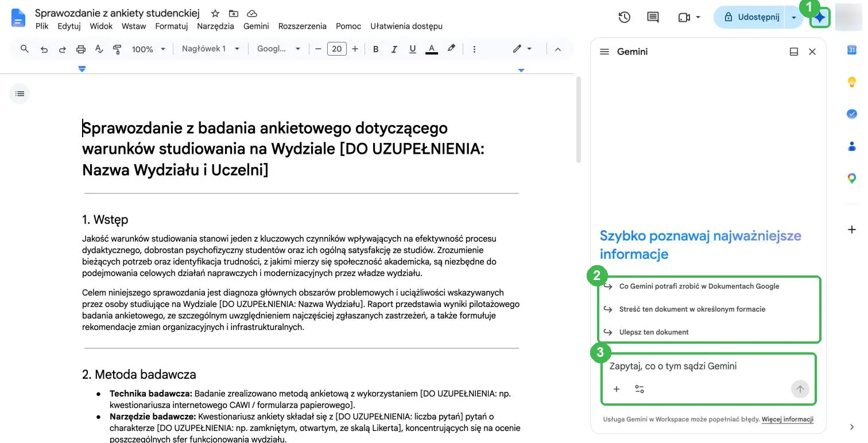Open Google Keep lightbulb icon
Screen dimensions: 868x443
pos(852,82)
